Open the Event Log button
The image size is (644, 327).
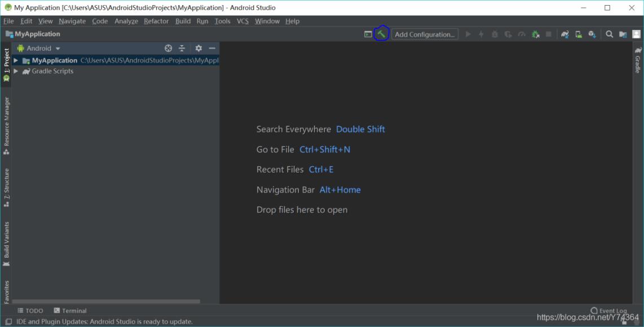608,311
